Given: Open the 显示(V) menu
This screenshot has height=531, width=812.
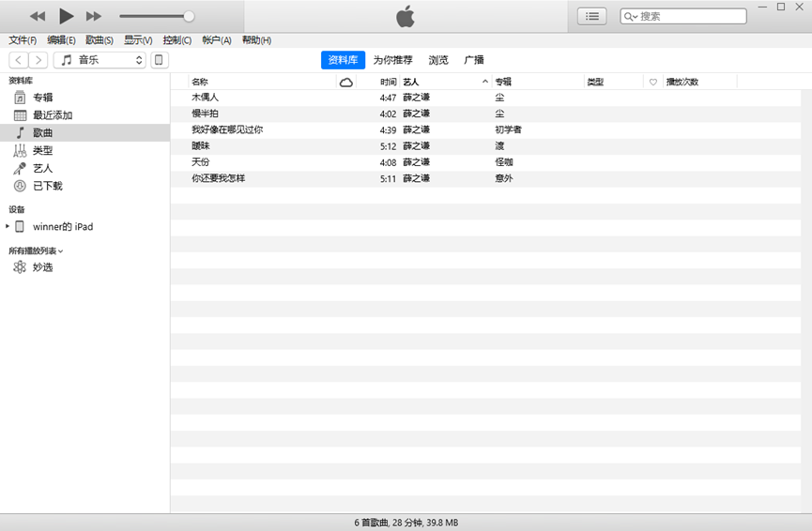Looking at the screenshot, I should (138, 40).
